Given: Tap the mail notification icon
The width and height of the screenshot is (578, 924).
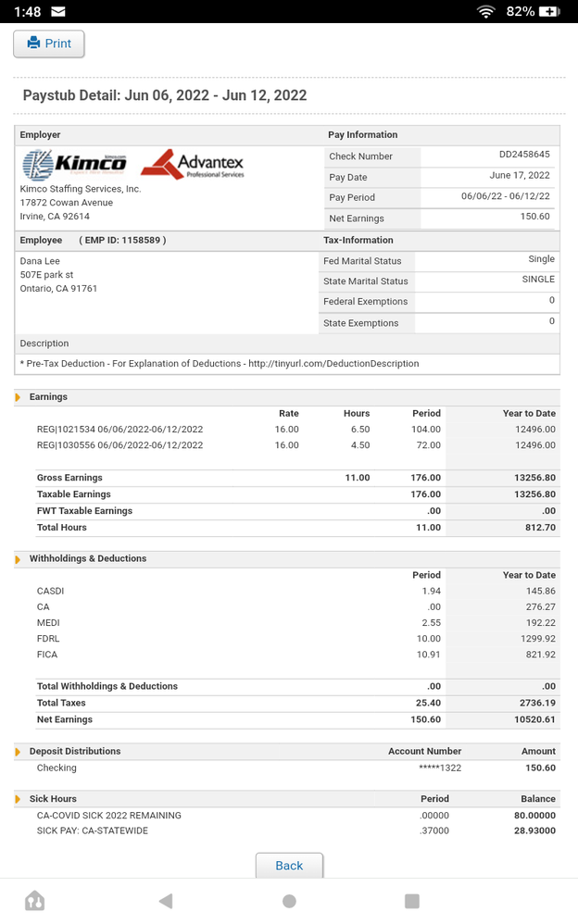Looking at the screenshot, I should coord(58,11).
